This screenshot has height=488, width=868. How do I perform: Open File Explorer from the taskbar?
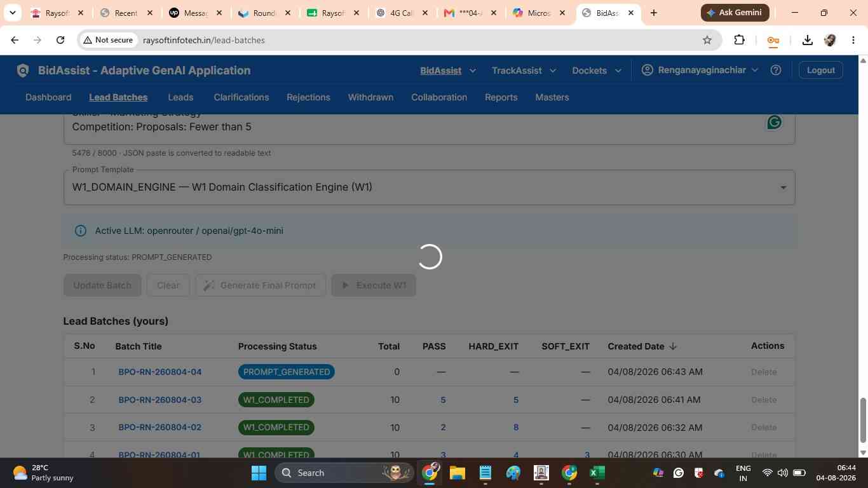click(x=458, y=473)
